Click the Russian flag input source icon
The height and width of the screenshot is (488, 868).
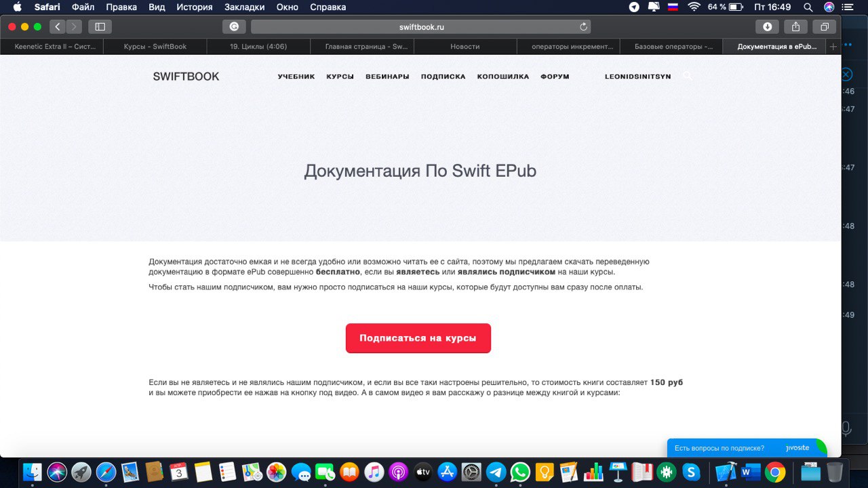(x=673, y=7)
